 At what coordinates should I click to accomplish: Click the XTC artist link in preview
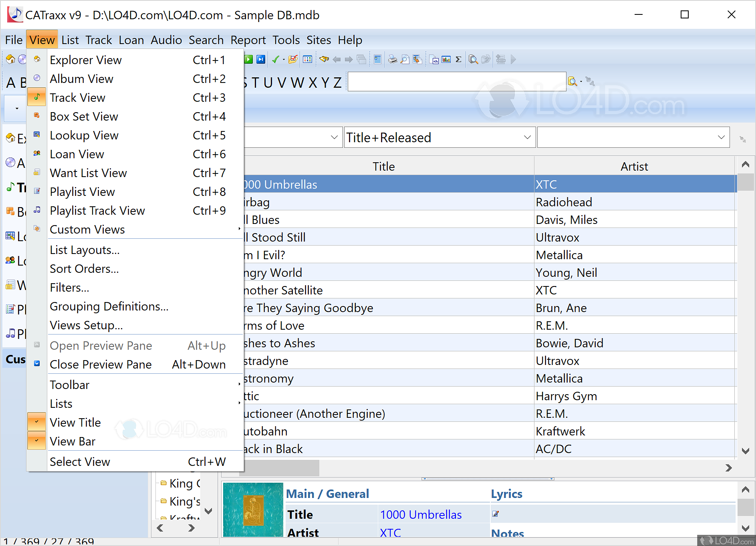[390, 533]
